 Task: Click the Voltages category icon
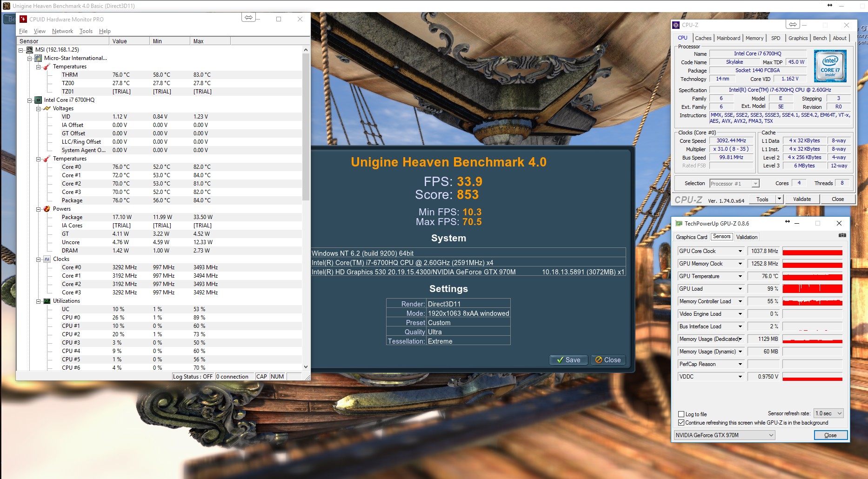(x=47, y=108)
